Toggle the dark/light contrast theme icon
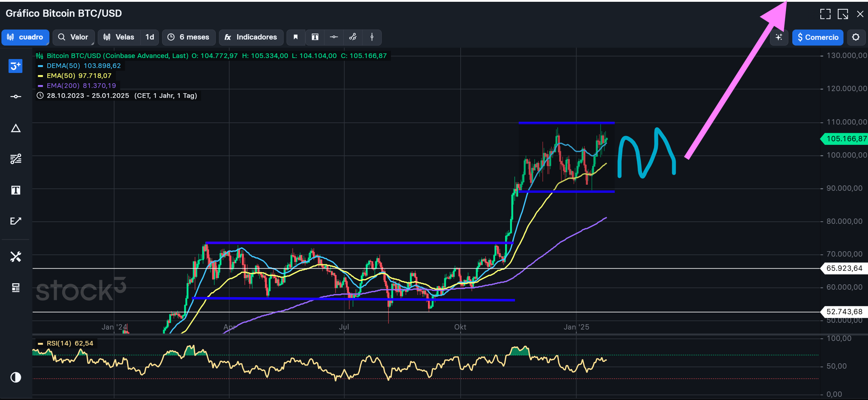Screen dimensions: 868x400 point(16,377)
